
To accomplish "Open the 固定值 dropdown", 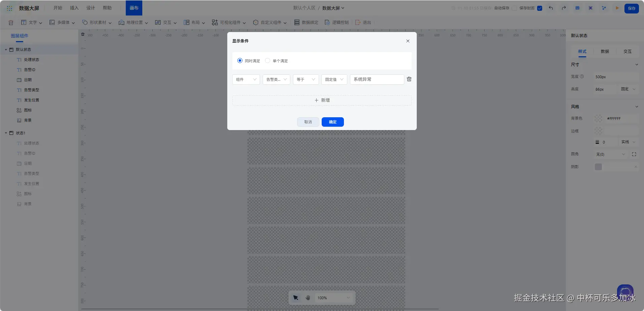I will [334, 80].
